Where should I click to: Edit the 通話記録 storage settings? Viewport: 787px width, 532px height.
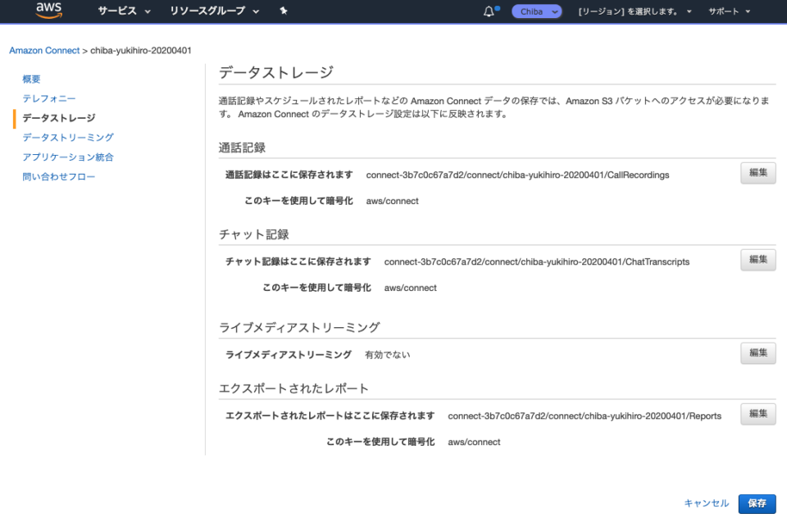(757, 173)
